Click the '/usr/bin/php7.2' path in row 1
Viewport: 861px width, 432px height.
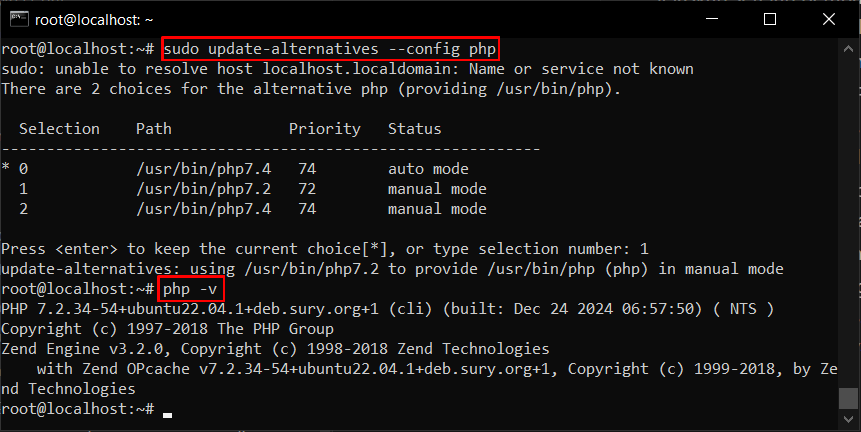click(x=204, y=189)
